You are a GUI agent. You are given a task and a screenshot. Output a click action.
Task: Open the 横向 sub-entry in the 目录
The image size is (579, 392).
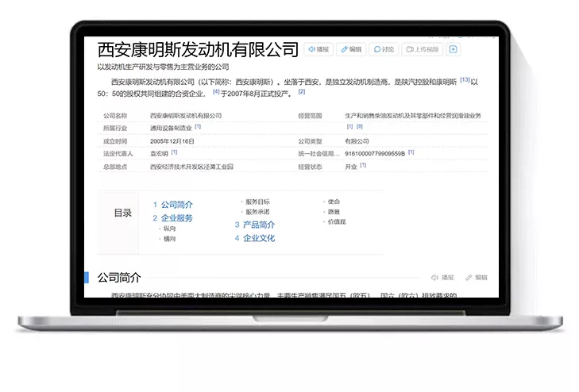click(169, 239)
